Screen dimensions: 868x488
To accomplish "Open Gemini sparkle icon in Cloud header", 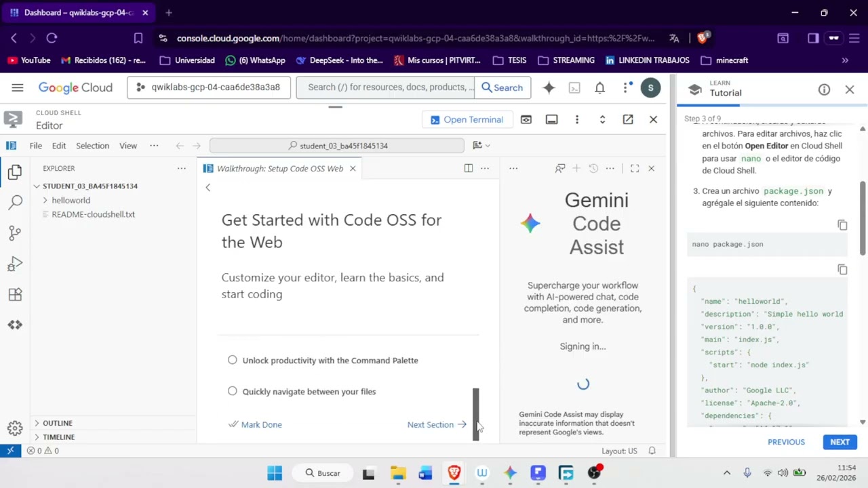I will click(549, 87).
